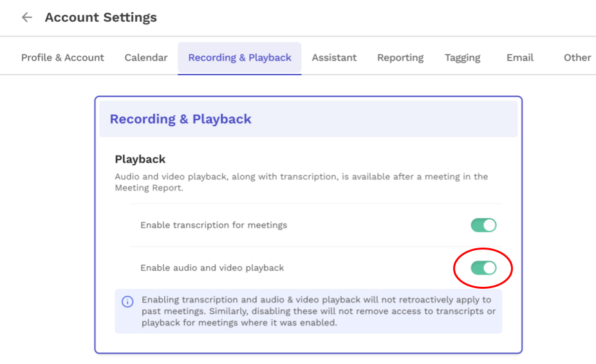The width and height of the screenshot is (596, 364).
Task: Click the Enable transcription for meetings label
Action: [214, 225]
